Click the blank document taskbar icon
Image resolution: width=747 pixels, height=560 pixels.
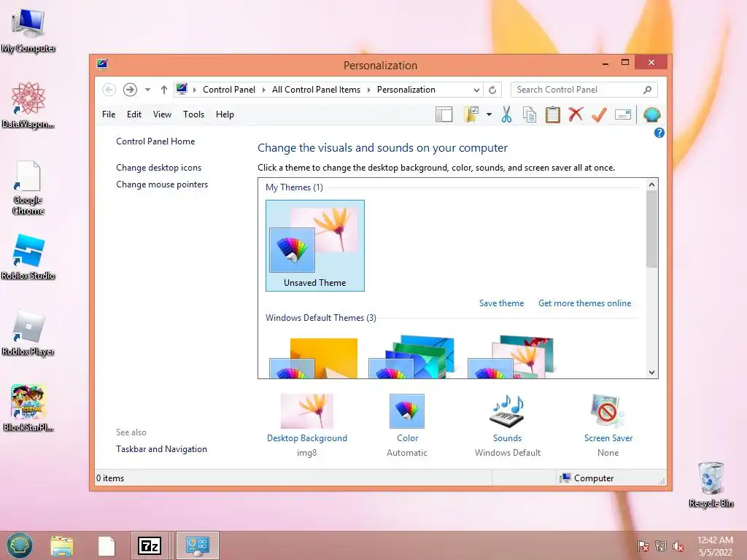[x=107, y=546]
